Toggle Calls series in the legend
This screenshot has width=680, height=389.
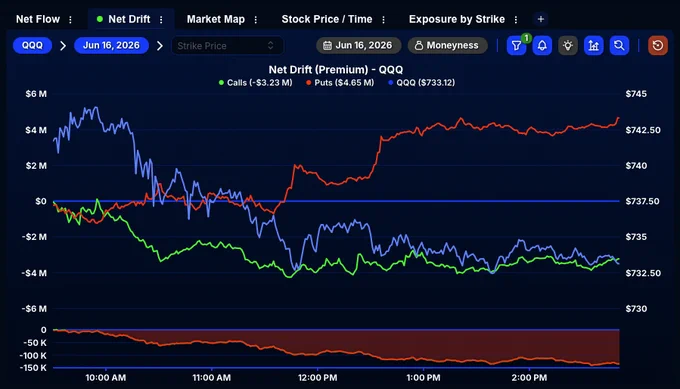[255, 82]
